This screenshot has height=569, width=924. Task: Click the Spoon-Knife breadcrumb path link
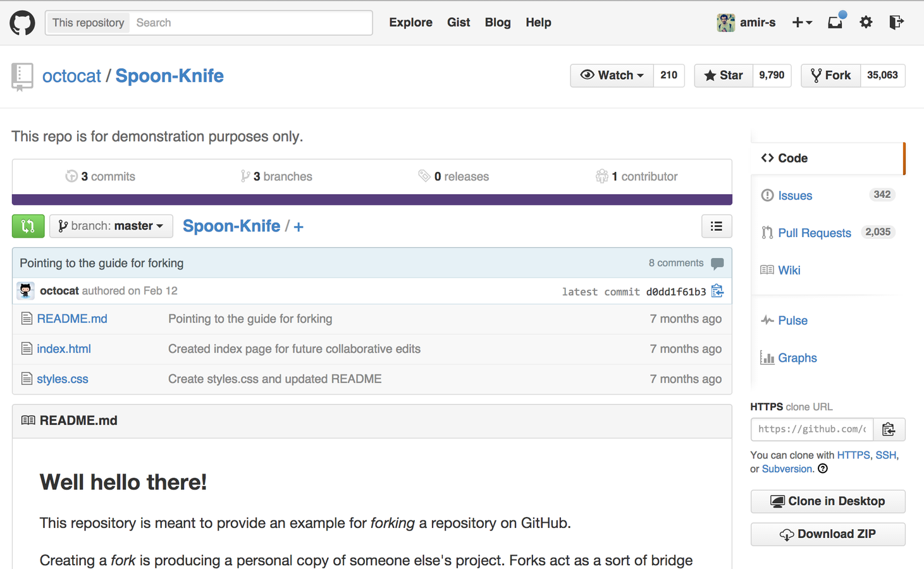click(231, 226)
